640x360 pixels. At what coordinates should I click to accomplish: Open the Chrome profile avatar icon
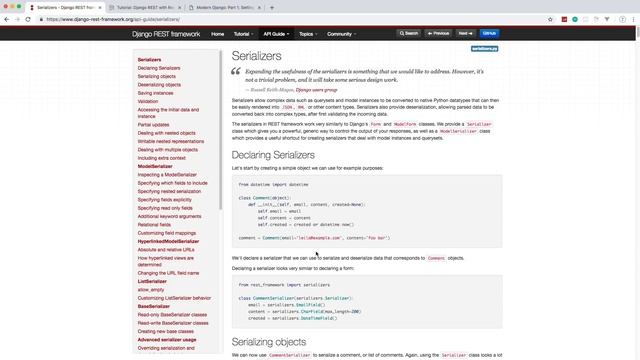(622, 19)
